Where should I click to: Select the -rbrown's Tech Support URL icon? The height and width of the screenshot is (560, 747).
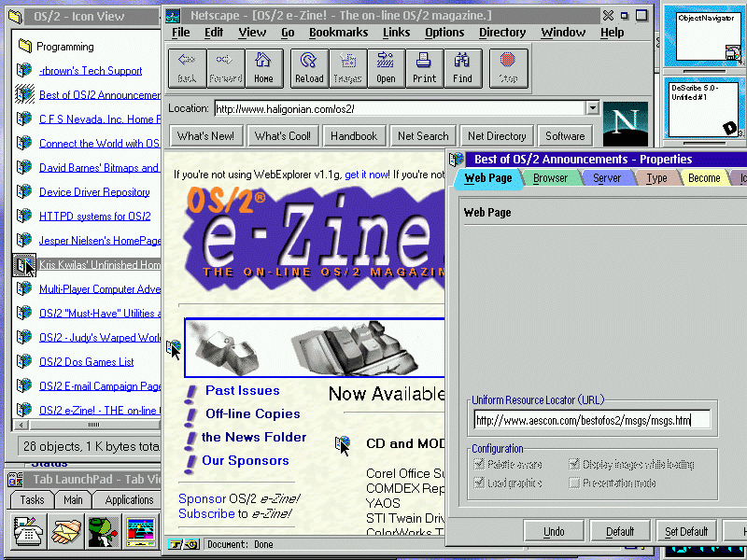click(x=24, y=70)
